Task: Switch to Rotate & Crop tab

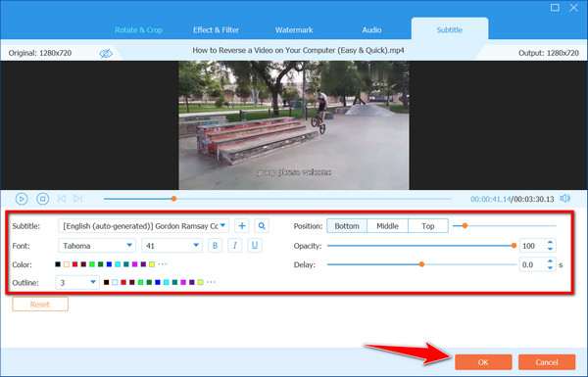Action: tap(138, 30)
